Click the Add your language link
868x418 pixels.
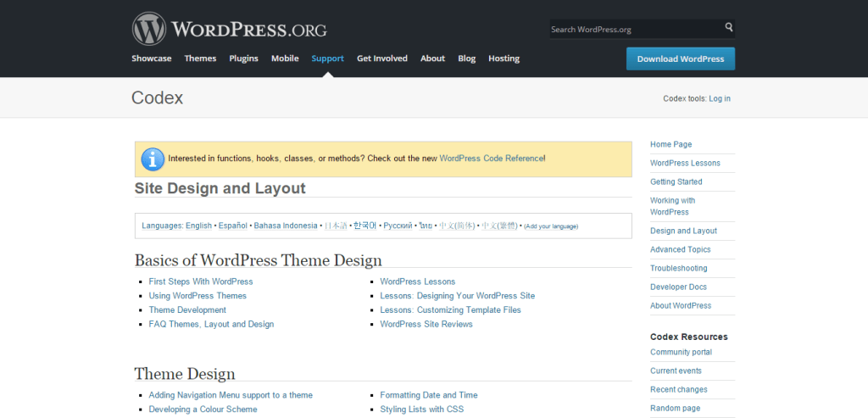pos(551,226)
